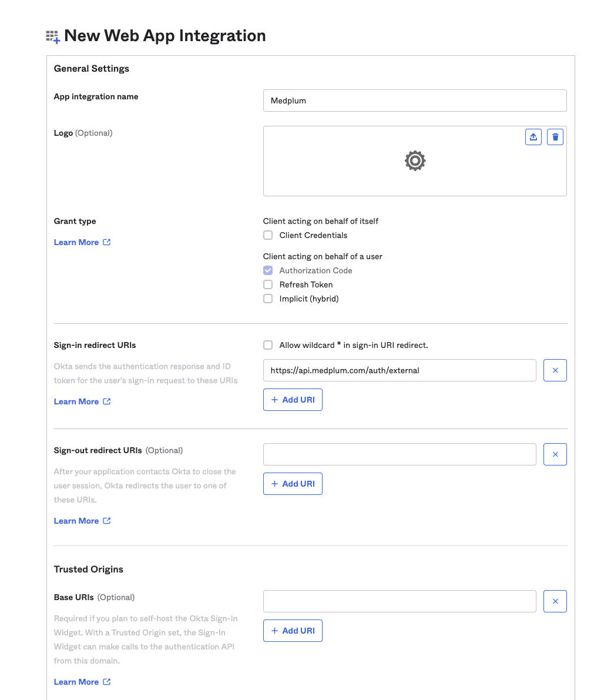Upload a new logo image
Viewport: 594px width, 700px height.
click(533, 136)
